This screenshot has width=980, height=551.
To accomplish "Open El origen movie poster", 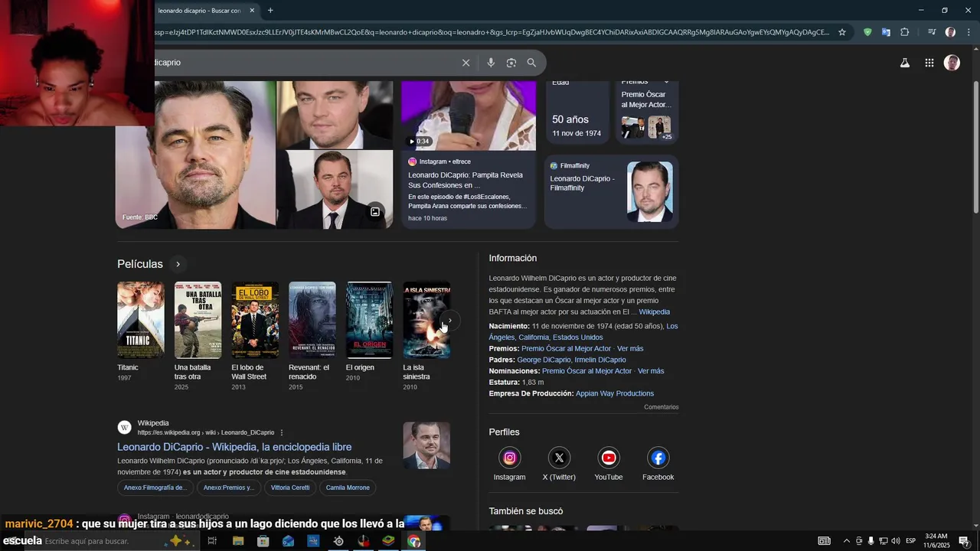I will pos(369,320).
